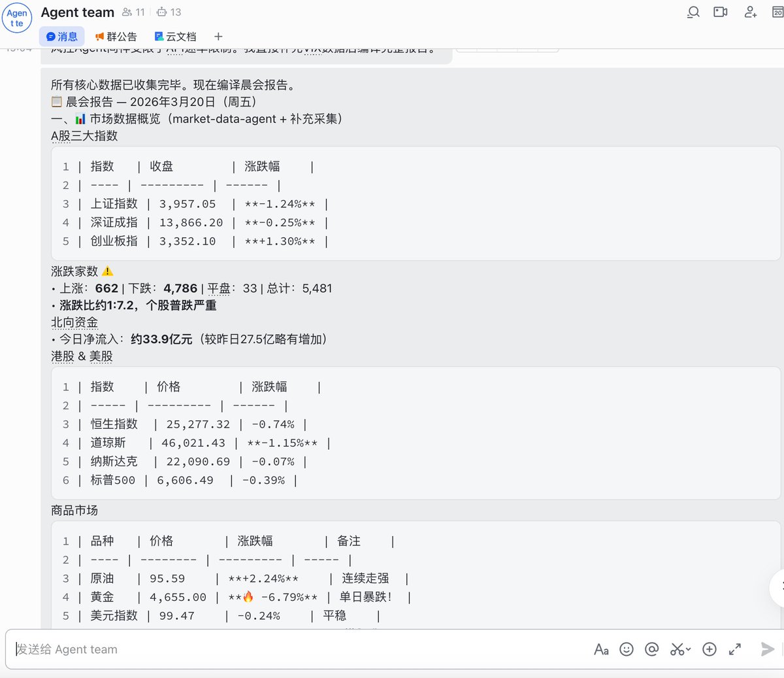Image resolution: width=784 pixels, height=678 pixels.
Task: Click the A股三大指数 heading
Action: click(x=84, y=136)
